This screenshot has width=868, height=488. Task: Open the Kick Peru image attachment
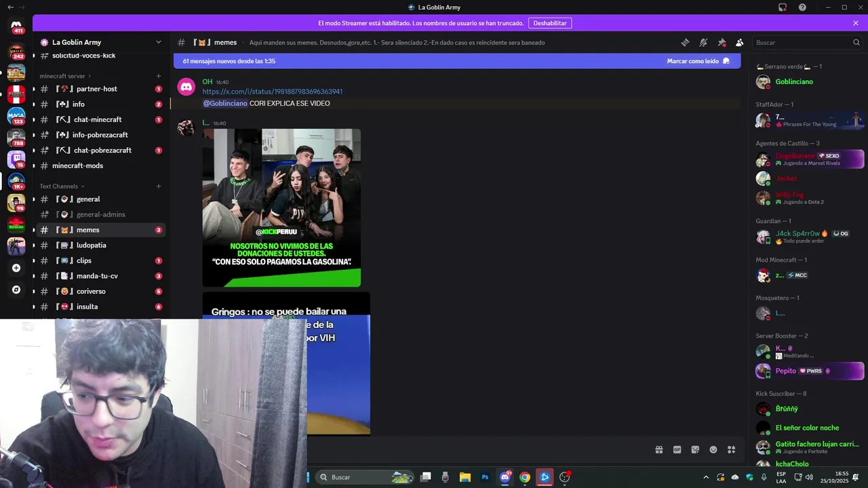pyautogui.click(x=281, y=208)
